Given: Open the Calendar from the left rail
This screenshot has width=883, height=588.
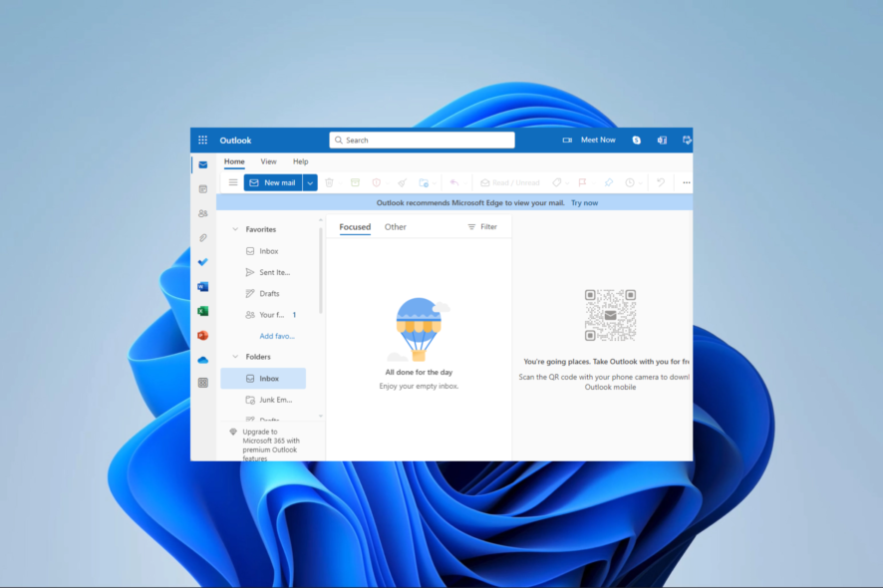Looking at the screenshot, I should pos(202,188).
